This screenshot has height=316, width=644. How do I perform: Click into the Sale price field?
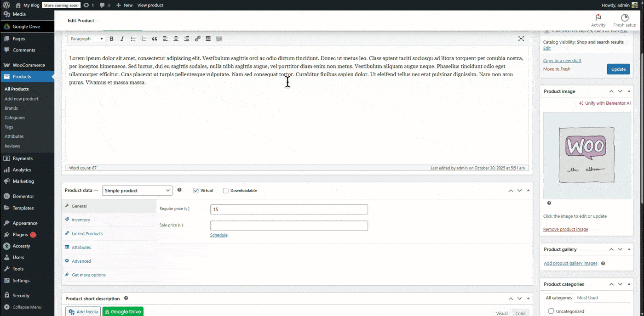pos(289,226)
